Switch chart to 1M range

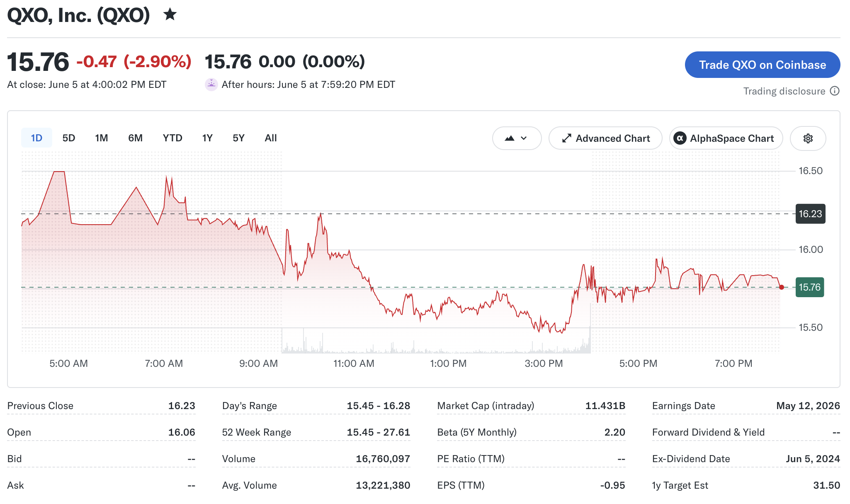[x=101, y=138]
